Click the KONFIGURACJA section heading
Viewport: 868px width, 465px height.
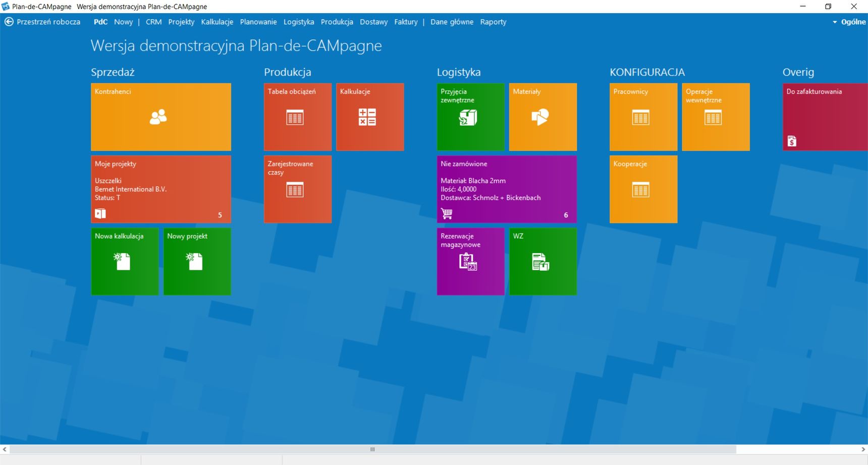pos(647,72)
